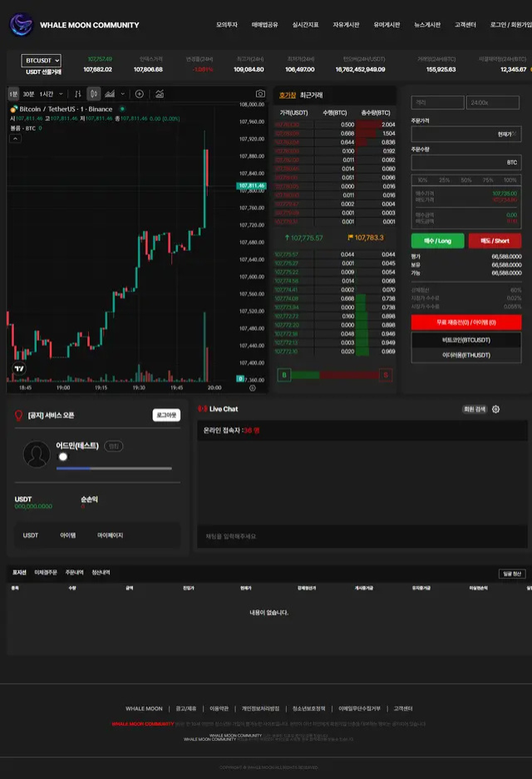Click the 일괄 청산 close-all button
The image size is (532, 779).
(512, 574)
